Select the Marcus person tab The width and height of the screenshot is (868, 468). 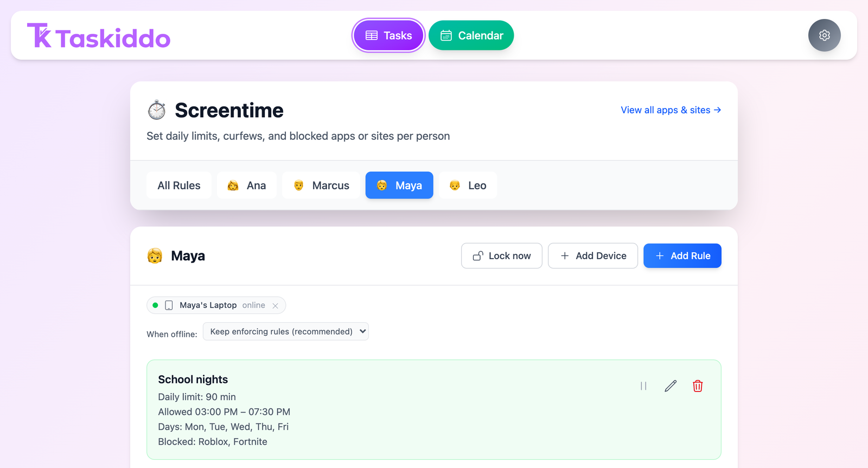pos(321,185)
